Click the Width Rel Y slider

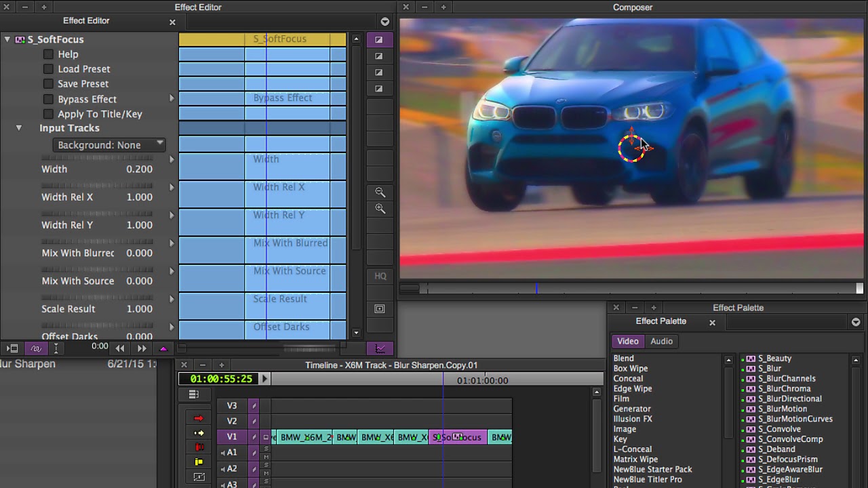click(97, 213)
